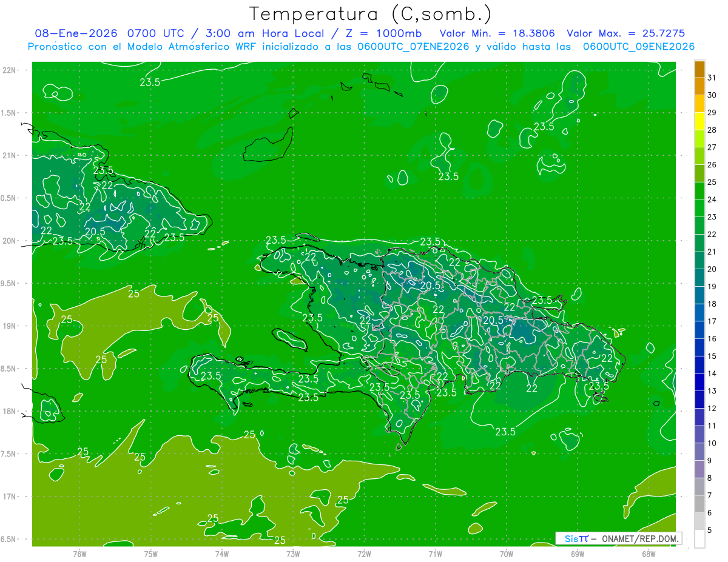
Task: Click the dark orange legend swatch between 30 and 31
Action: click(x=699, y=87)
